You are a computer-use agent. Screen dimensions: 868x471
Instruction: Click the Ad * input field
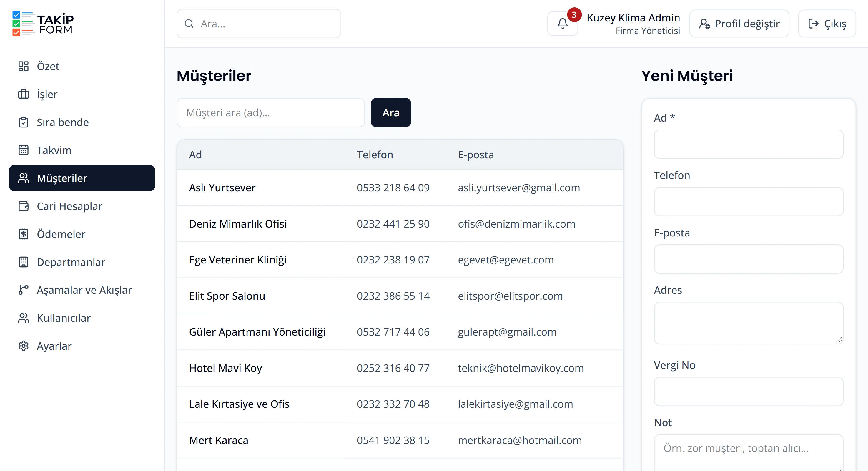click(748, 144)
